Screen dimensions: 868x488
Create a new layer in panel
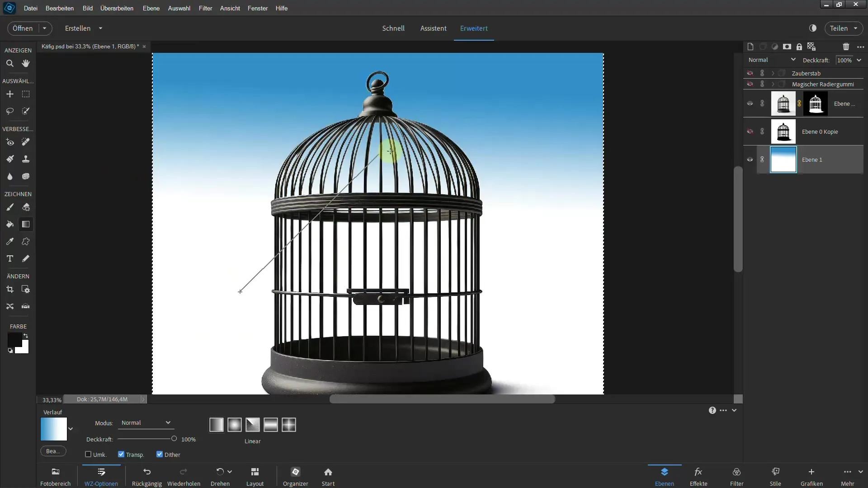click(x=750, y=47)
